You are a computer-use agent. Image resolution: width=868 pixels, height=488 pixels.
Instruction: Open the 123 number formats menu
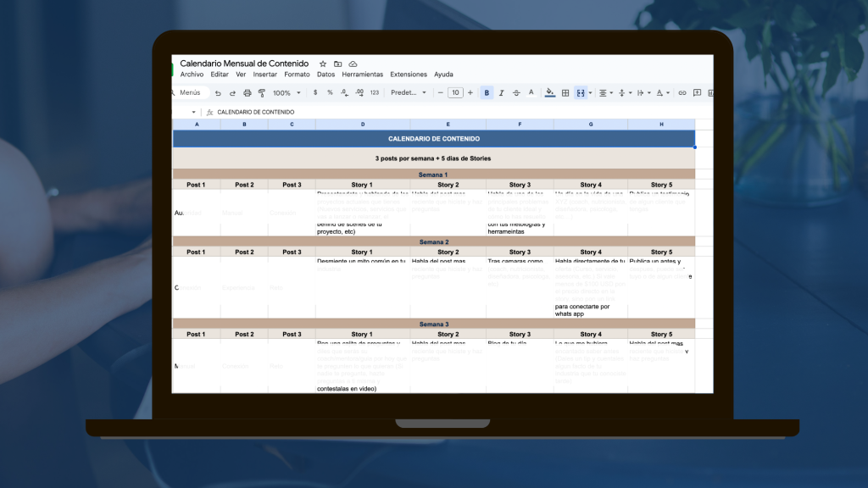375,93
